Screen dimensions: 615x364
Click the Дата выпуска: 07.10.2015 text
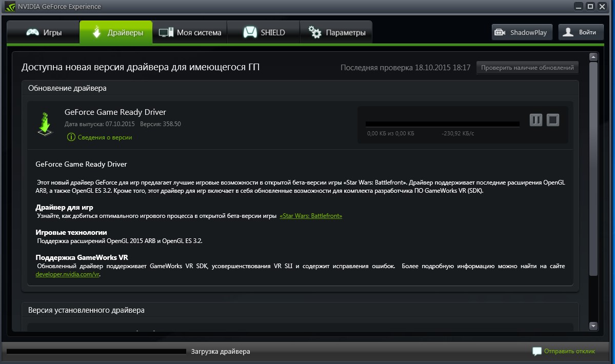point(100,124)
